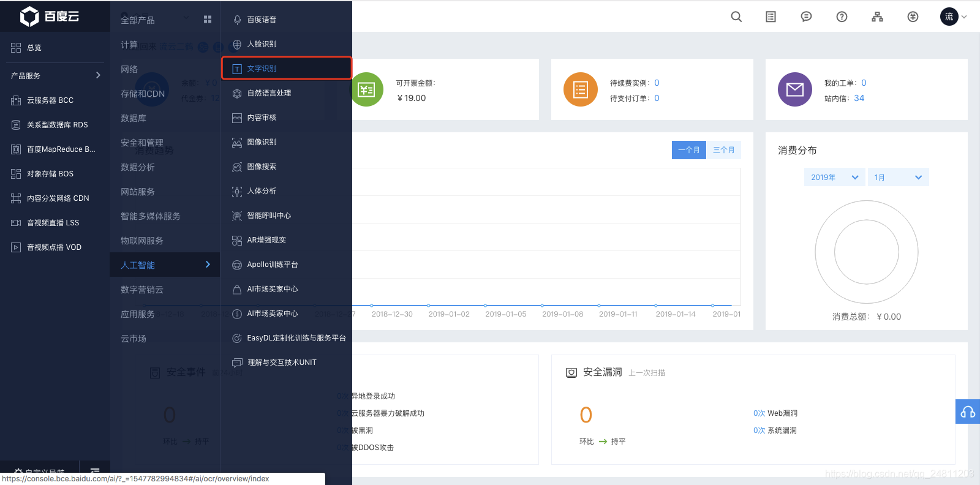Expand the user account dropdown arrow
The width and height of the screenshot is (980, 485).
coord(964,17)
